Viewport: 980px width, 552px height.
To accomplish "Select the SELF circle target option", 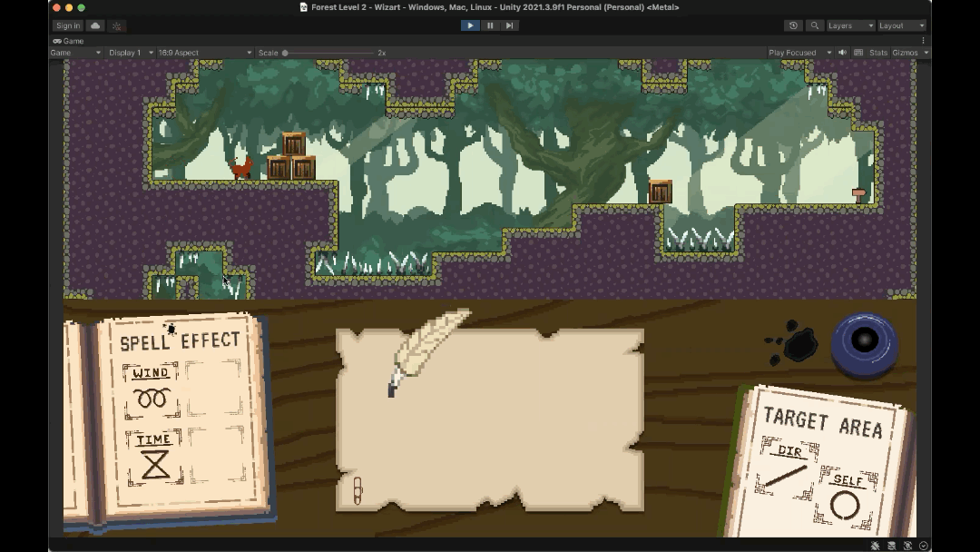I will (846, 498).
